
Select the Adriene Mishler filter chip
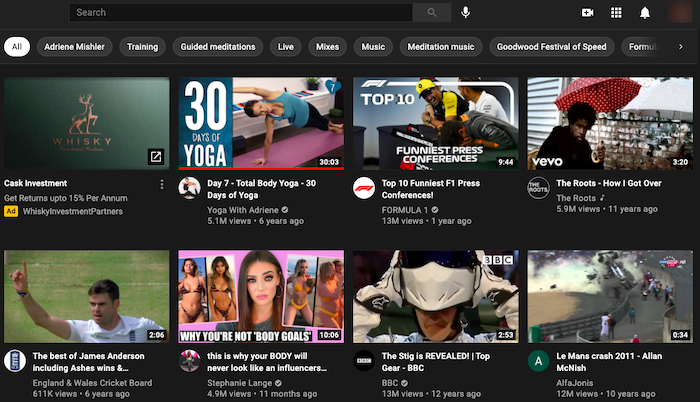click(75, 46)
